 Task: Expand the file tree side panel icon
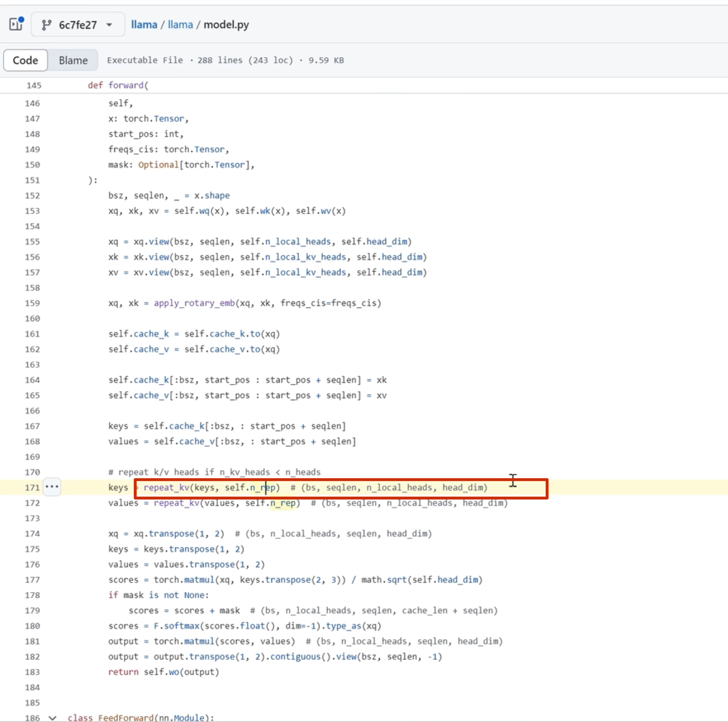[16, 25]
